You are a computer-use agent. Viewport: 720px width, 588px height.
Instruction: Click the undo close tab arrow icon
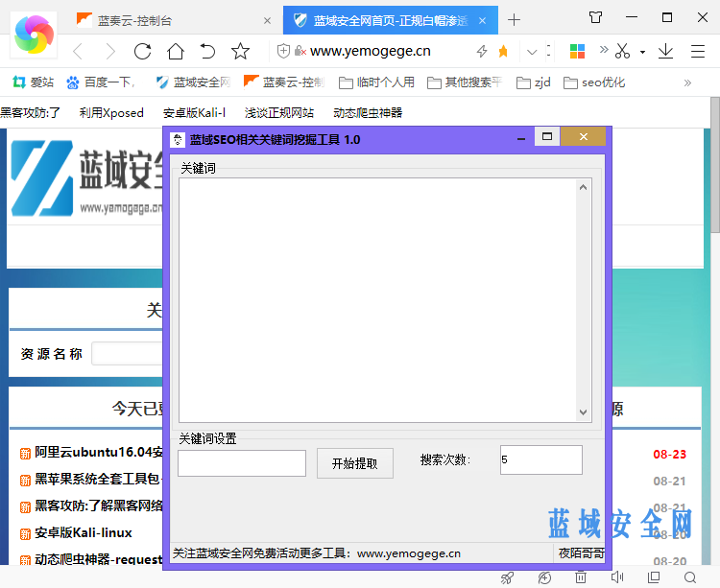207,52
